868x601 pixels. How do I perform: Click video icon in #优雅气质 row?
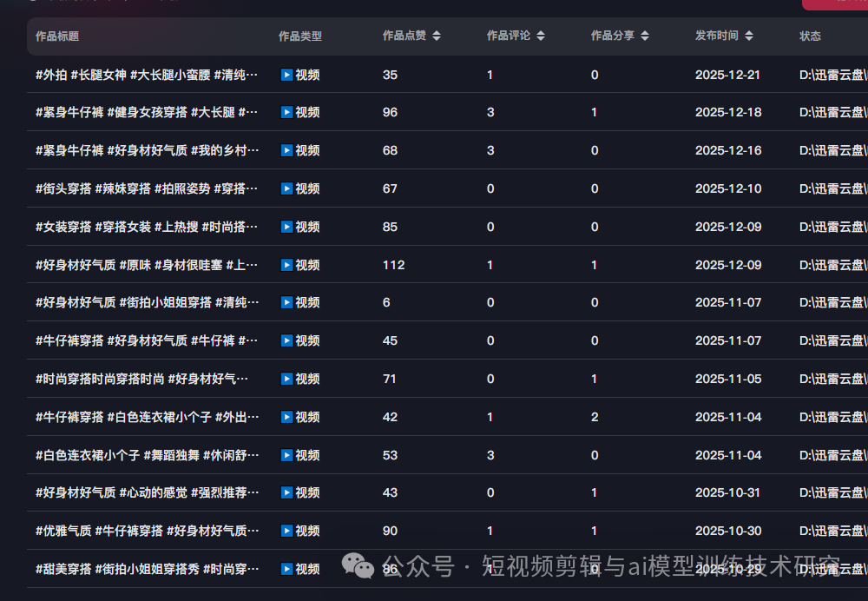pyautogui.click(x=286, y=531)
